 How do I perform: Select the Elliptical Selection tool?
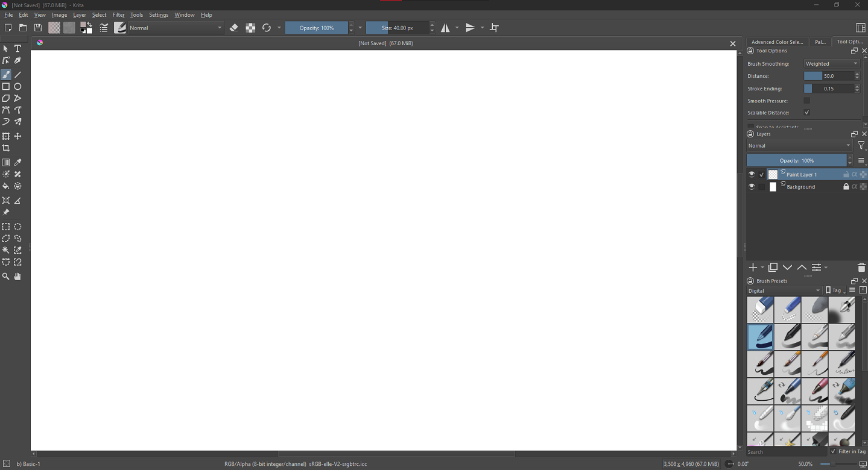pos(17,227)
